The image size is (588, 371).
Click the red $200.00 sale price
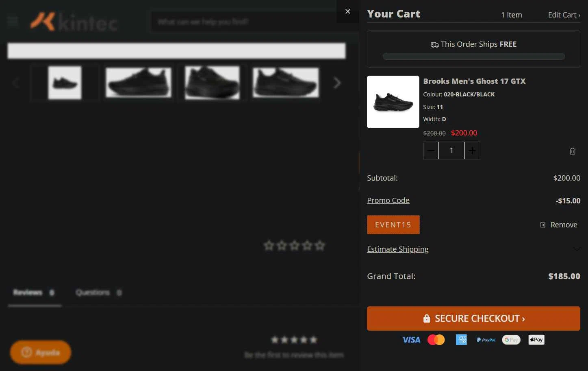464,133
